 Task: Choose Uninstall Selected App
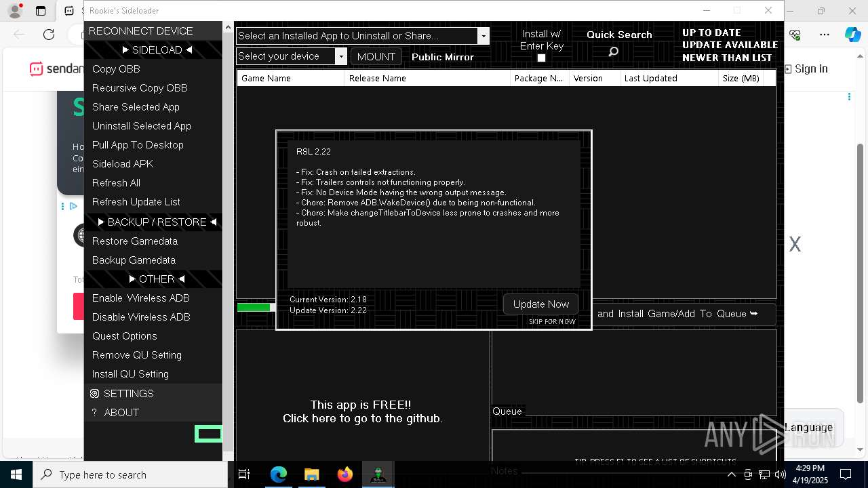coord(153,126)
